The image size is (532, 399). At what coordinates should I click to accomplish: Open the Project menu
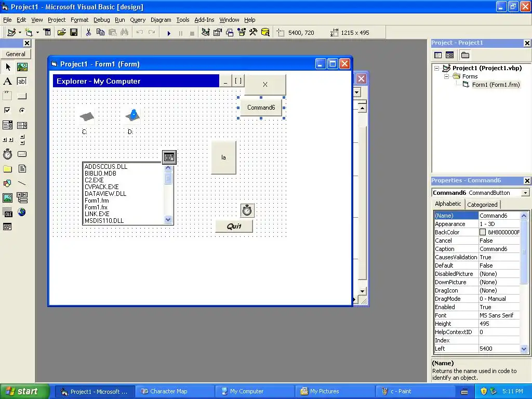coord(56,20)
